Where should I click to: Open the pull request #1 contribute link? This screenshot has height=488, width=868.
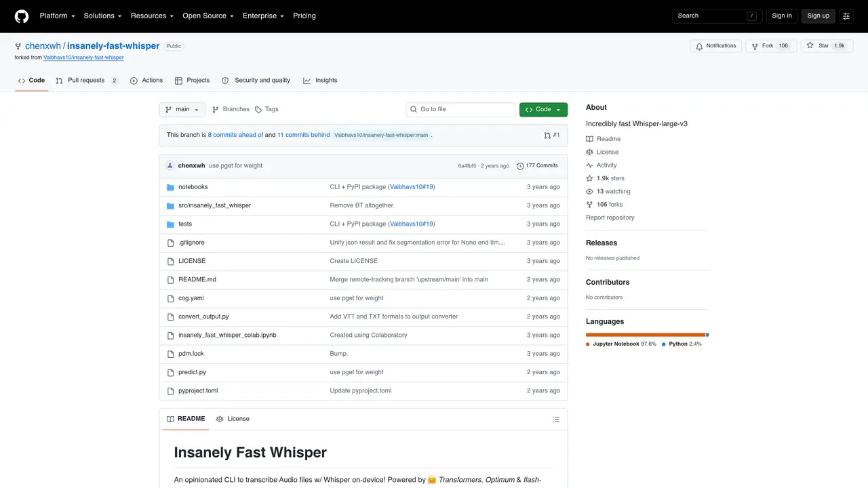pos(552,135)
